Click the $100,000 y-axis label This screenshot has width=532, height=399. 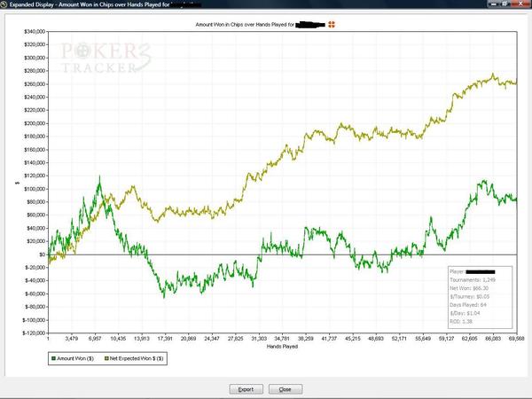coord(35,189)
